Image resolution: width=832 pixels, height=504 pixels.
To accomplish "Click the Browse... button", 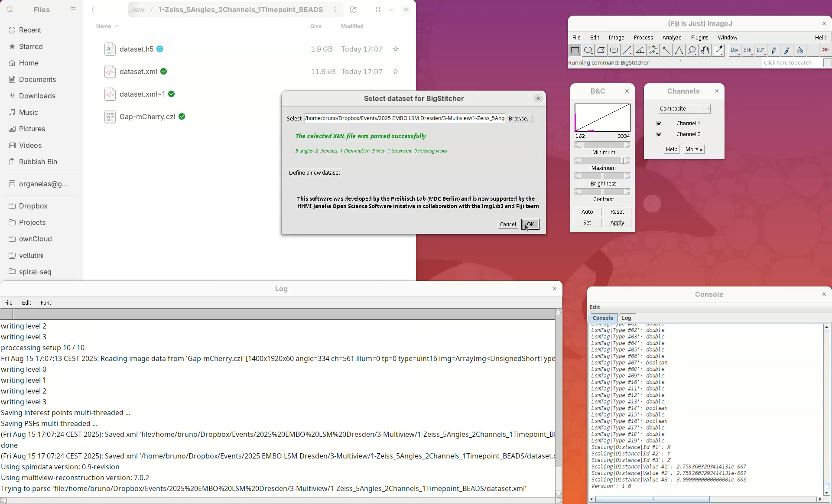I will click(x=519, y=118).
